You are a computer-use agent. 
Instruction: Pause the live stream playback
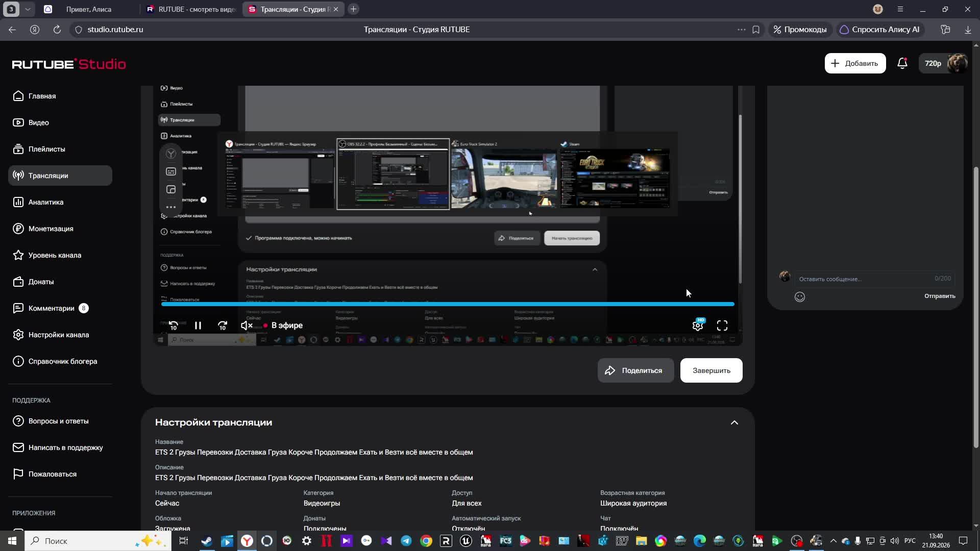[x=198, y=325]
